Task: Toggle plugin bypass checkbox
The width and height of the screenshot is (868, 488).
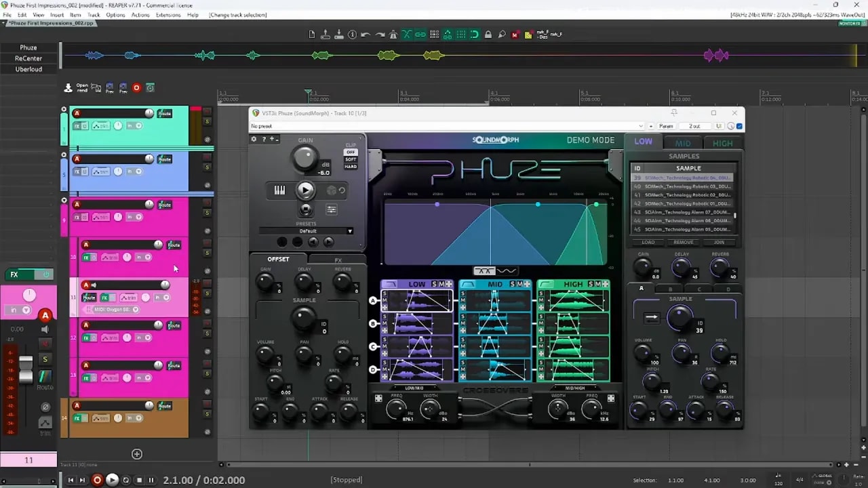Action: 739,126
